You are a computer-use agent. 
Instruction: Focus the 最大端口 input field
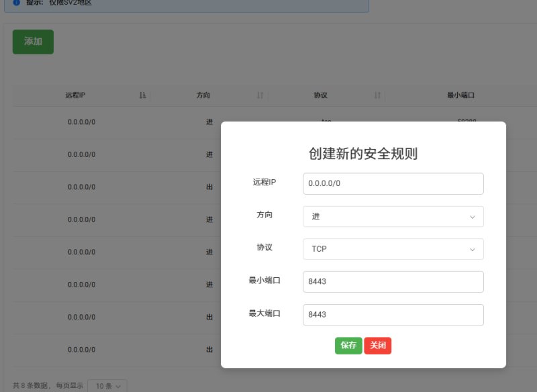click(x=393, y=315)
